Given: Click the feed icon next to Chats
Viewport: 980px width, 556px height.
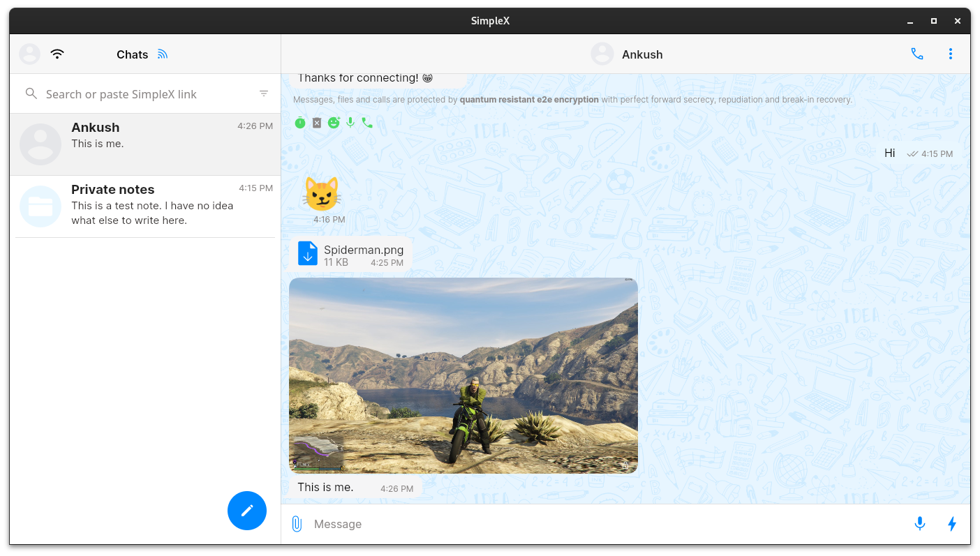Looking at the screenshot, I should 162,53.
